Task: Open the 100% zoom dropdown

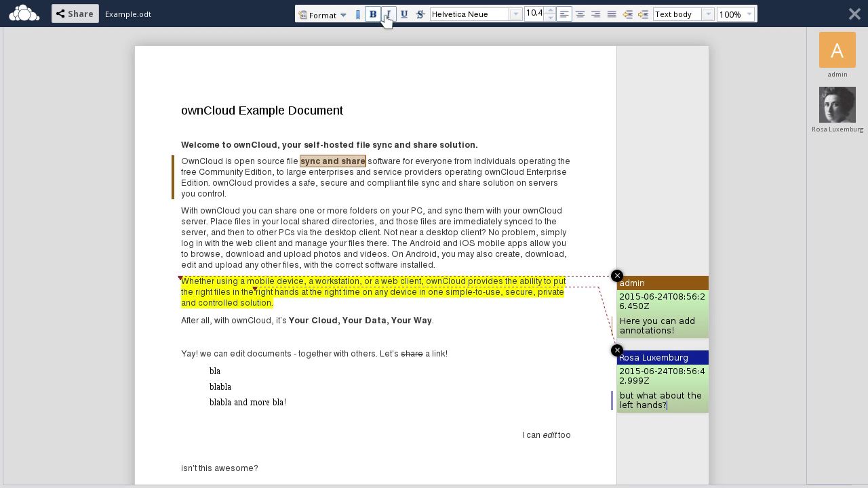Action: tap(736, 14)
